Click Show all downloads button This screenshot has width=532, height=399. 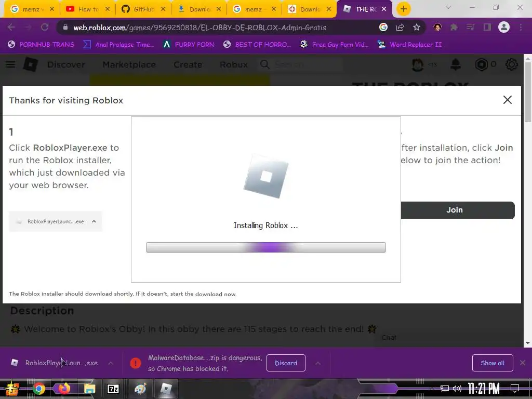493,363
